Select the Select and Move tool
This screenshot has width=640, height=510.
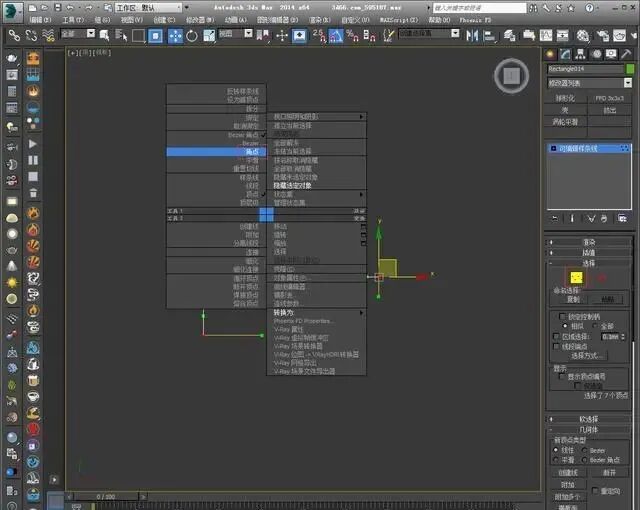(175, 36)
